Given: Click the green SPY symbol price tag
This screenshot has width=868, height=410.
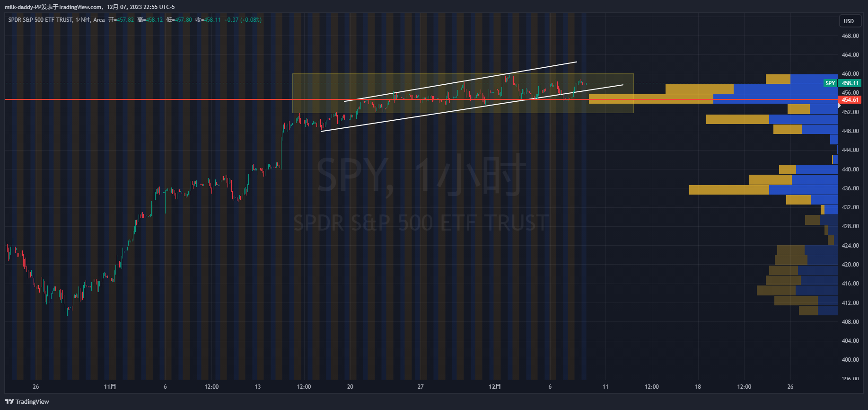Looking at the screenshot, I should 830,83.
